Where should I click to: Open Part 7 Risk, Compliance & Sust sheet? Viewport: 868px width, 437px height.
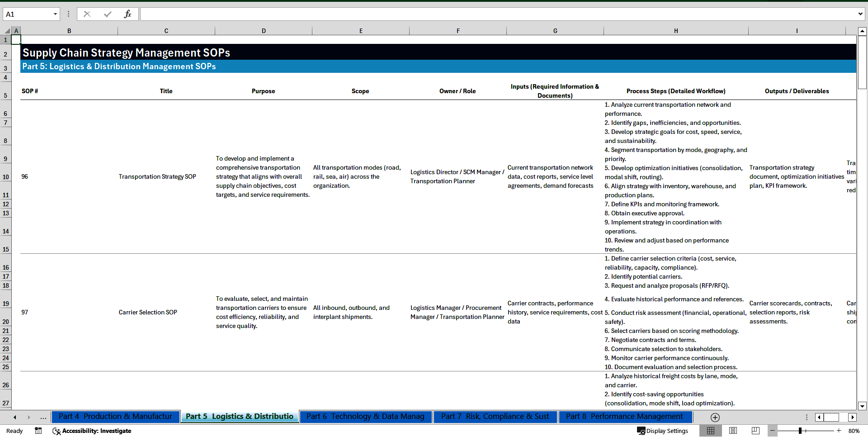(x=495, y=417)
